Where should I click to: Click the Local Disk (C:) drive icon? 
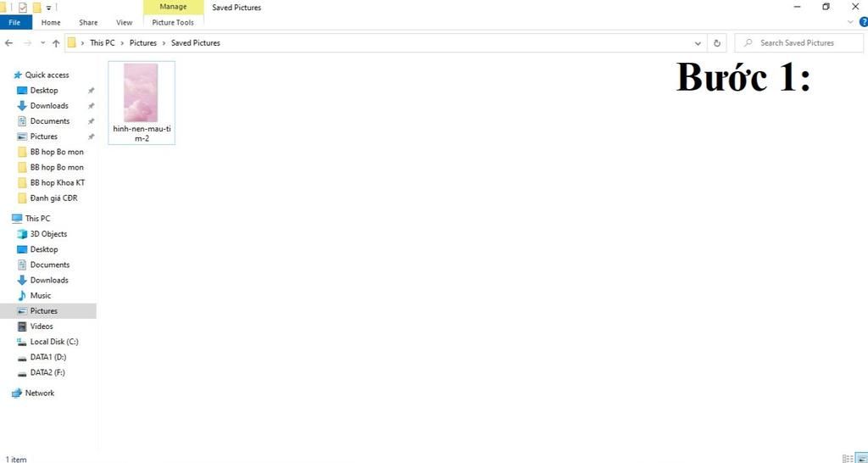22,342
